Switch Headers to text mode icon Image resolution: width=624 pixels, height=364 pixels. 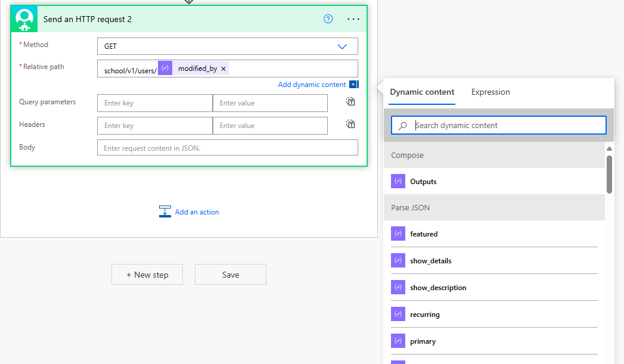(350, 124)
